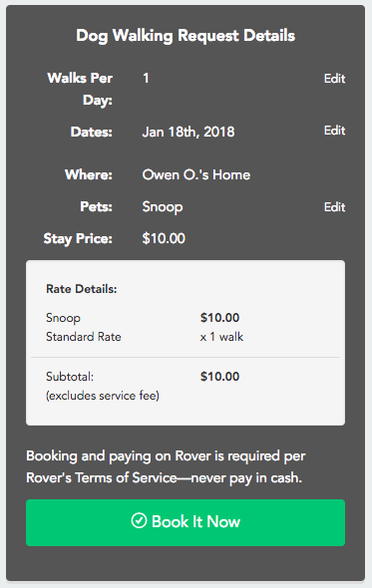The image size is (372, 588).
Task: Click the Jan 18th, 2018 date value
Action: coord(188,132)
